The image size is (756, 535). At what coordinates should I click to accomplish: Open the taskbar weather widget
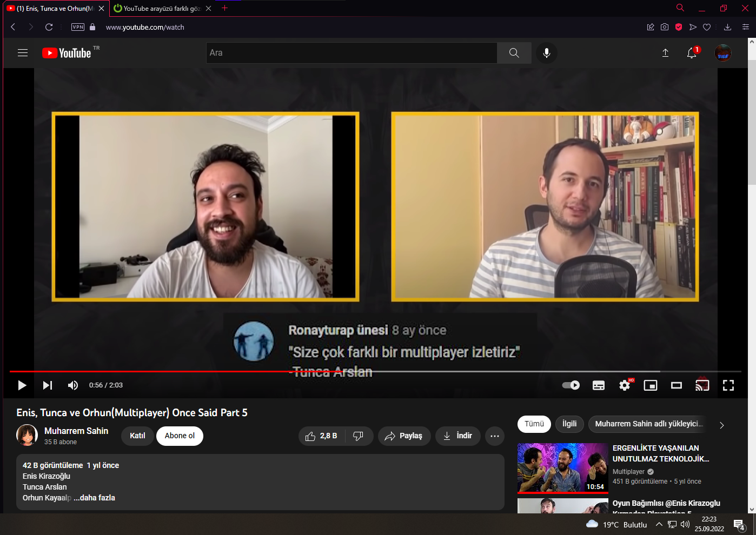point(616,524)
